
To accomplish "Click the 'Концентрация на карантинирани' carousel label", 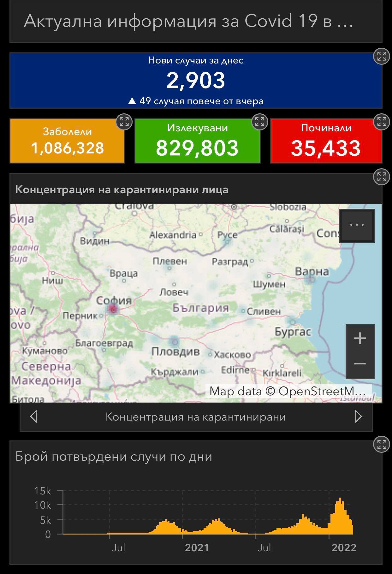I will 196,417.
